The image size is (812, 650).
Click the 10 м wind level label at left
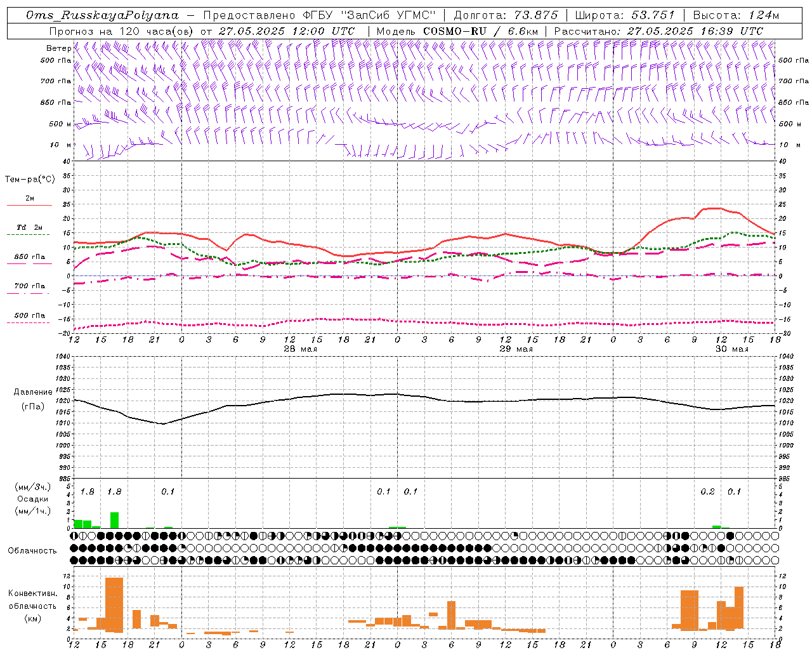(x=62, y=145)
